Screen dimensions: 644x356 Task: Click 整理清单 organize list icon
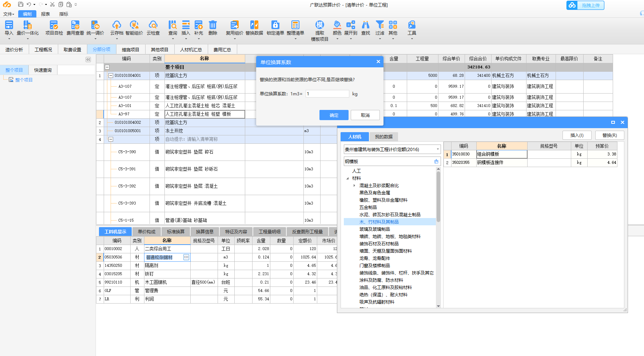pyautogui.click(x=295, y=25)
